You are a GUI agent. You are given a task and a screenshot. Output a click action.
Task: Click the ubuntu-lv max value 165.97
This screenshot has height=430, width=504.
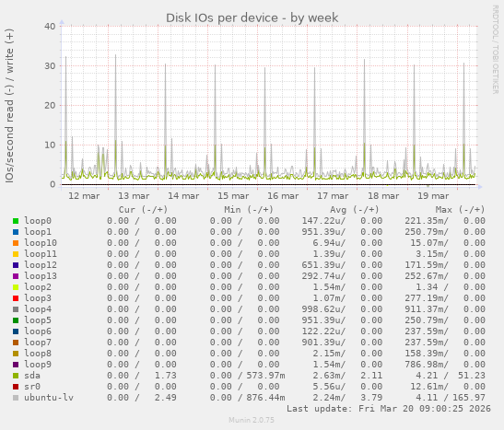(469, 398)
